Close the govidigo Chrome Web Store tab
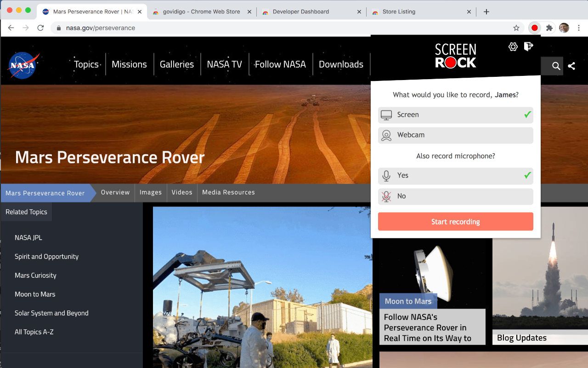 tap(250, 12)
